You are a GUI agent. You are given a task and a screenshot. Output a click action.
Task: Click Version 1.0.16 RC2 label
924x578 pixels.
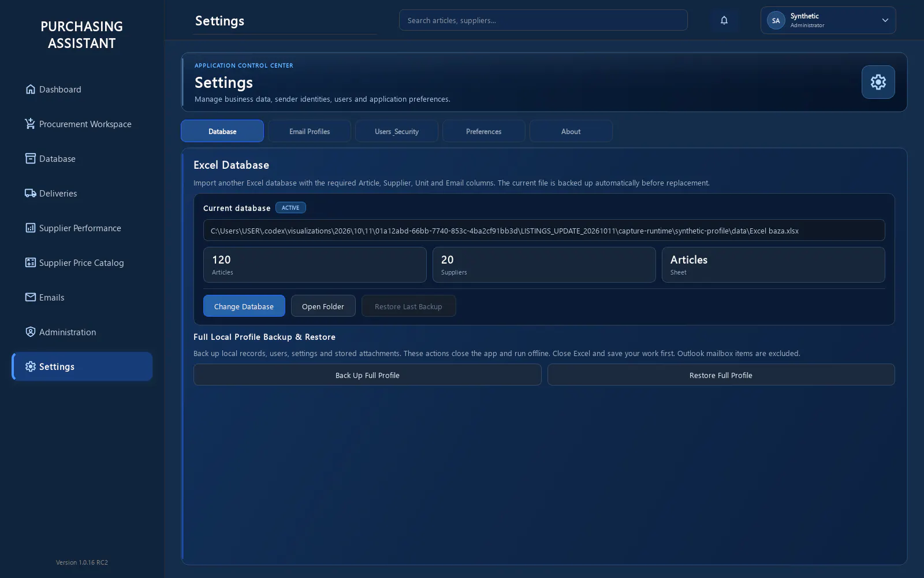pyautogui.click(x=82, y=562)
